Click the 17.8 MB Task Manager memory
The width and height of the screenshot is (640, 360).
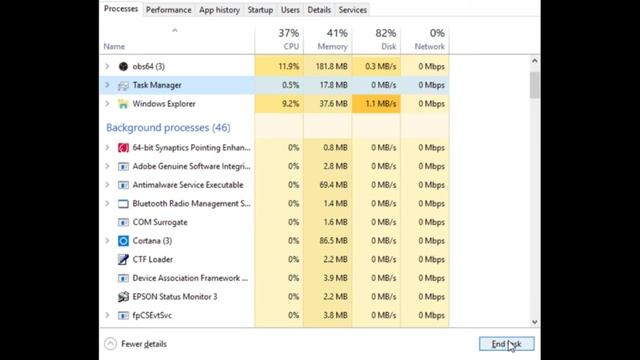pyautogui.click(x=333, y=85)
